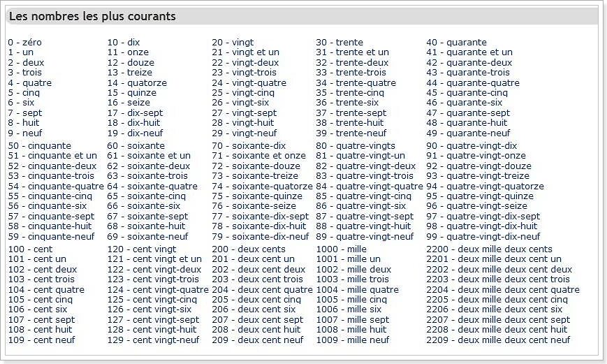Select '44 - quarante-quatre'
This screenshot has width=607, height=364.
(x=473, y=82)
